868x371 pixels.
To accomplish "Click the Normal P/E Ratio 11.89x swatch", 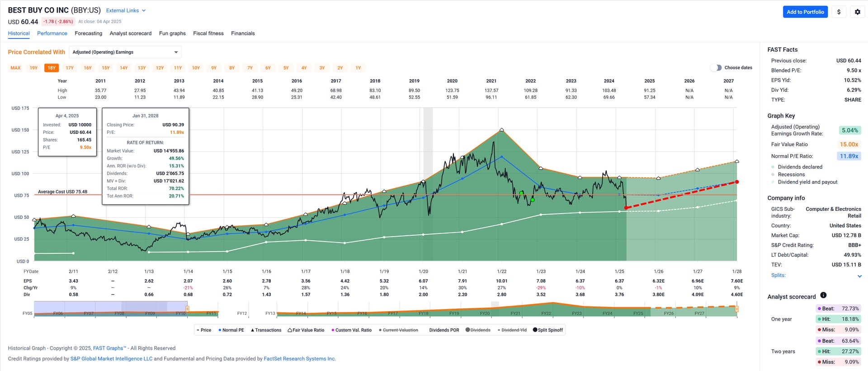I will coord(849,156).
